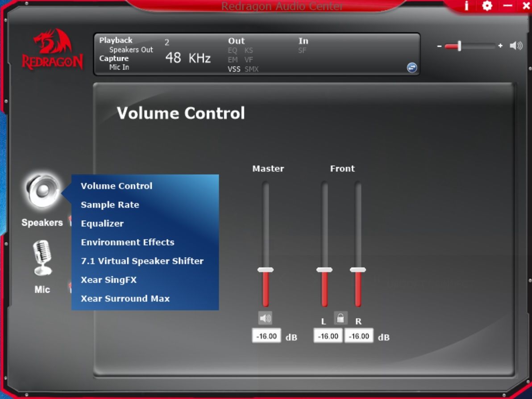Increase volume with the plus button

[x=500, y=46]
